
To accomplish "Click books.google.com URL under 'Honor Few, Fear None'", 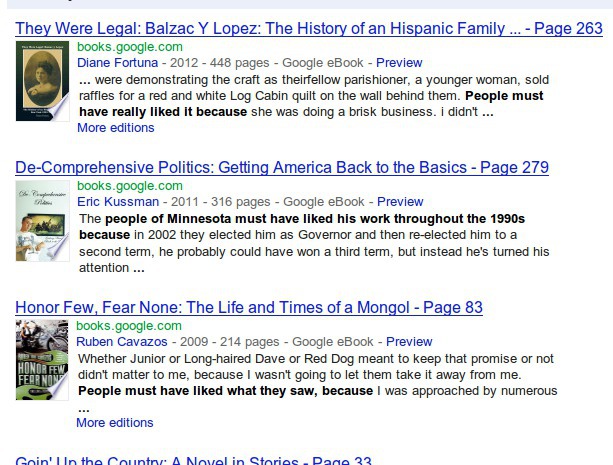I will [x=130, y=325].
